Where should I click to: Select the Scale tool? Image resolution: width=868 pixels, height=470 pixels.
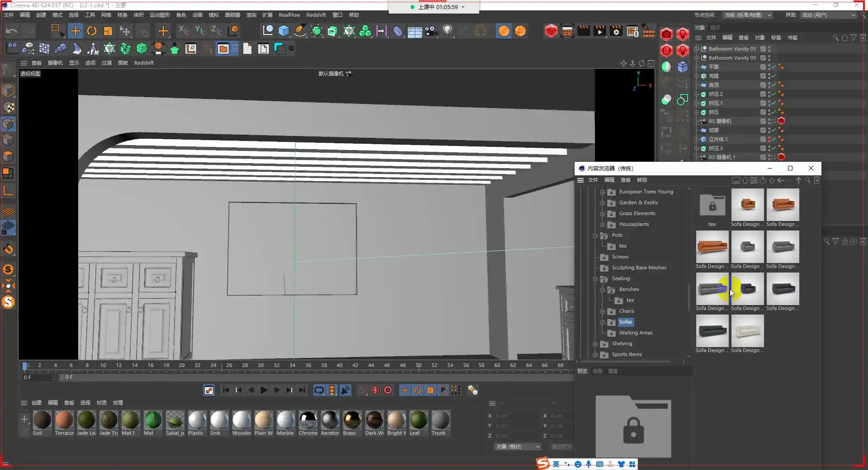108,31
